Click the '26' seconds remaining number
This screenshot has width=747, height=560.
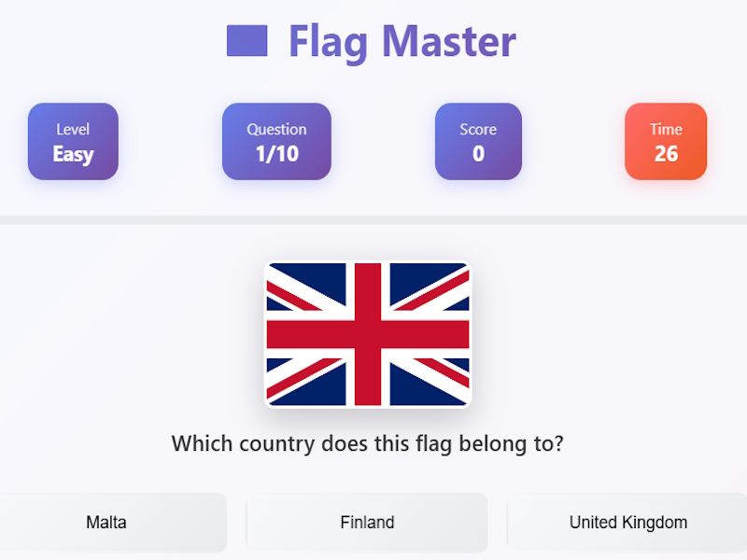coord(666,154)
